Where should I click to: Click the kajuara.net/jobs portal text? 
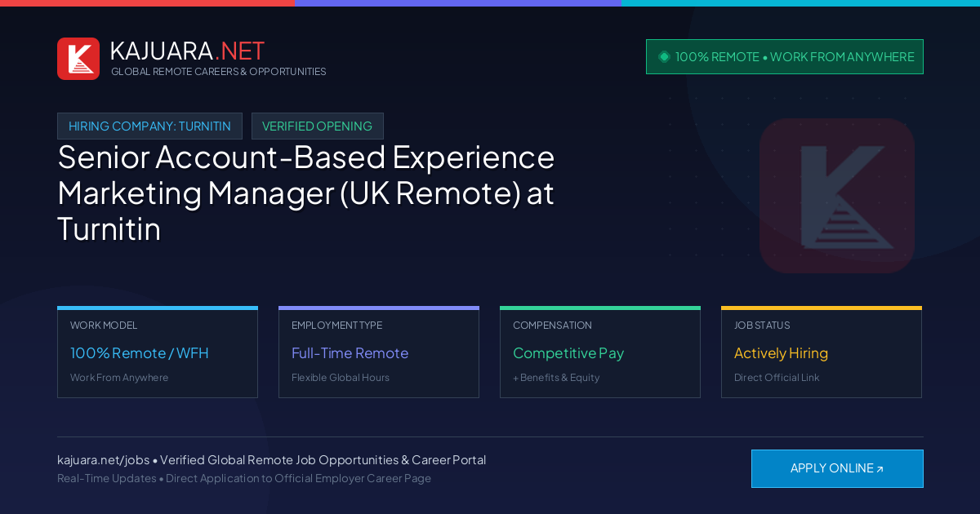click(x=271, y=460)
